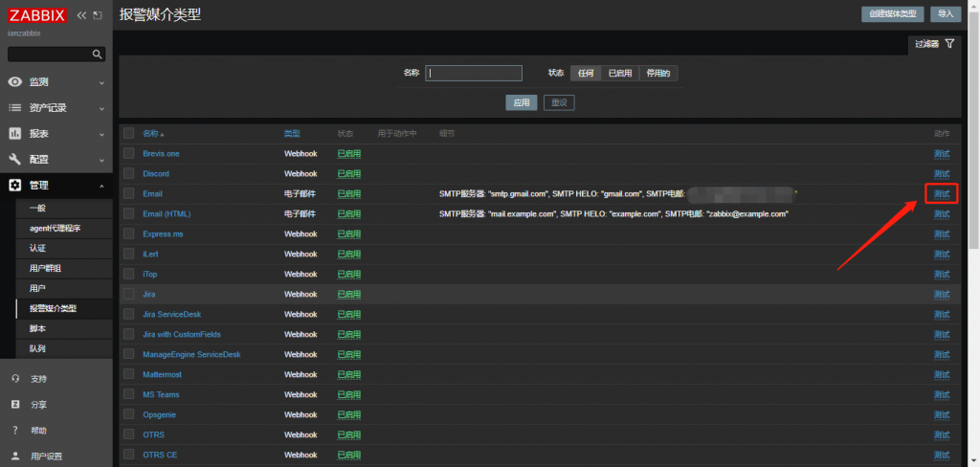
Task: Toggle 已启用 status for OTRS CE
Action: pos(348,455)
